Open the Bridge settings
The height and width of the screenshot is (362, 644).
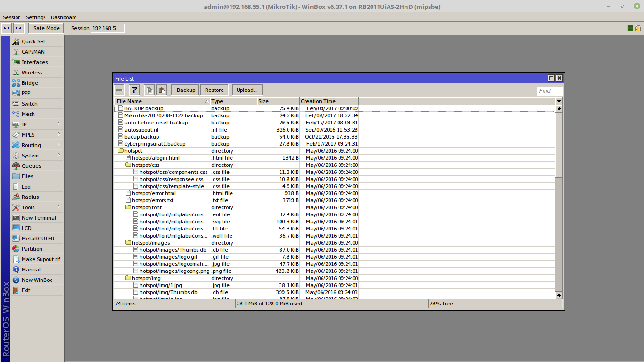click(x=37, y=83)
